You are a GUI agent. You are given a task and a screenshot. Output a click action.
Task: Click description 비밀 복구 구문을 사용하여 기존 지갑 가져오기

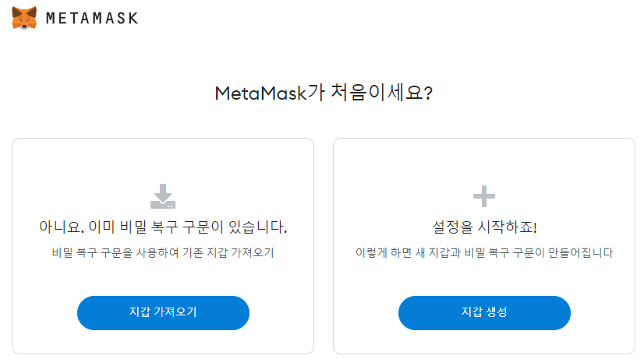[163, 252]
